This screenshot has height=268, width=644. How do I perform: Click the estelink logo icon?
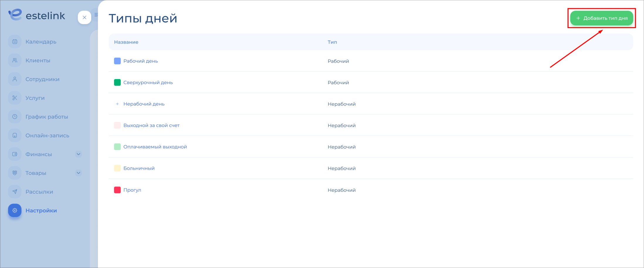[x=15, y=15]
